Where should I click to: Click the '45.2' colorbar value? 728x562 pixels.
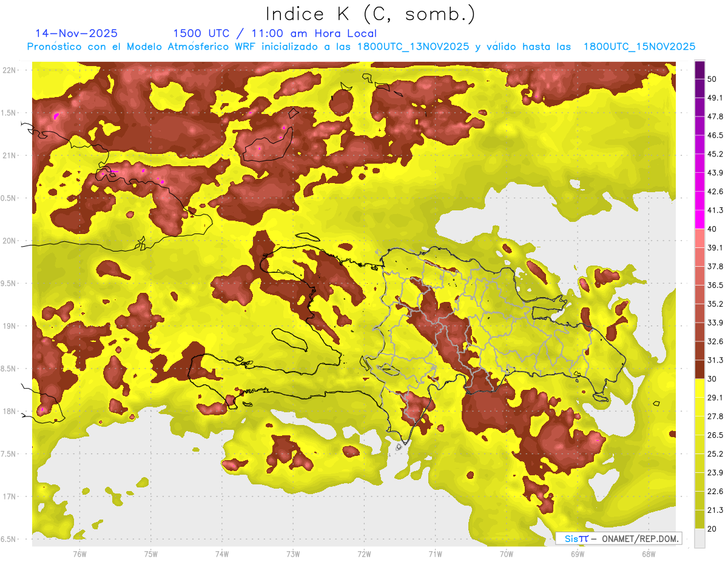pos(715,154)
